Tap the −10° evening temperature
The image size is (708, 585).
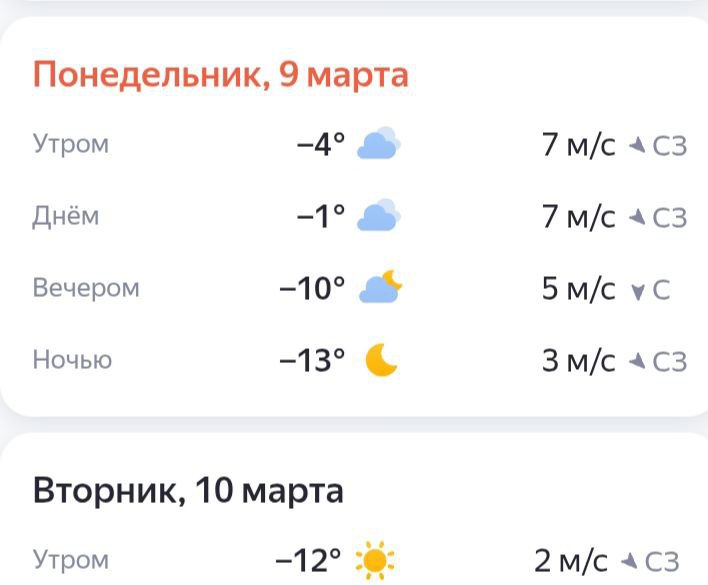312,288
